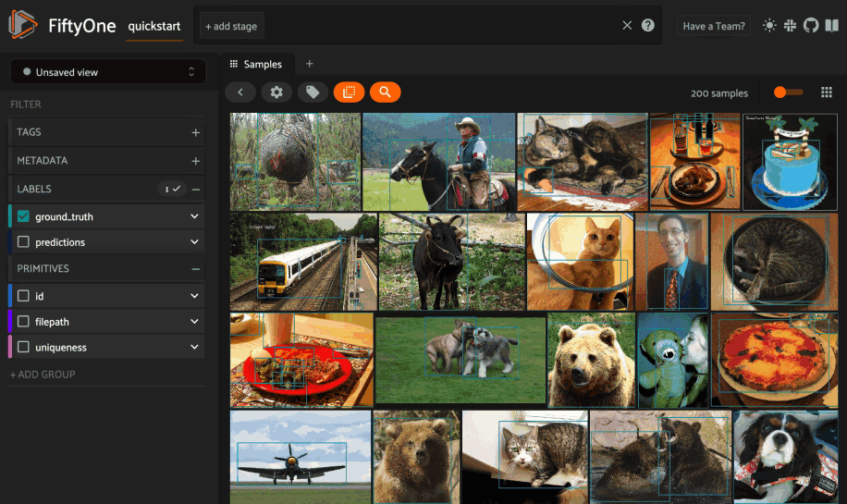Open the GitHub repository icon

(x=811, y=26)
